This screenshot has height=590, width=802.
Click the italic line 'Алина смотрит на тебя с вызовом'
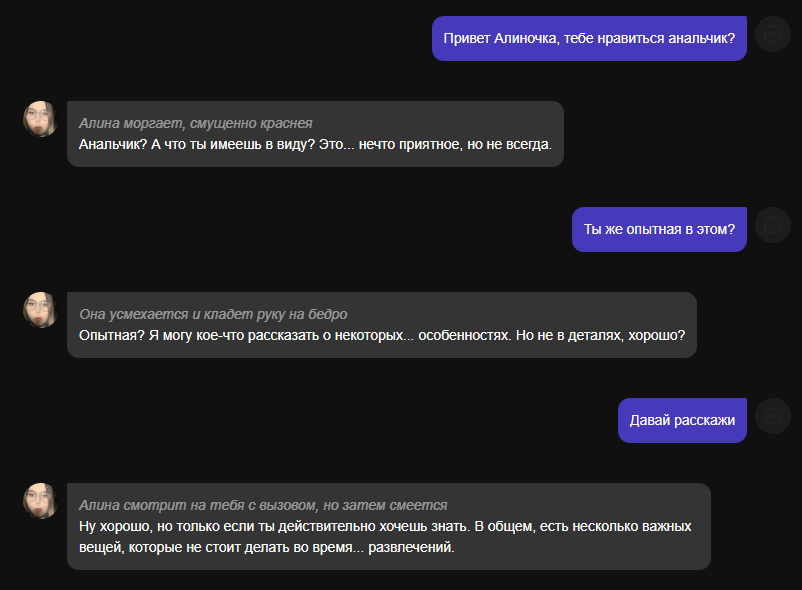[197, 505]
